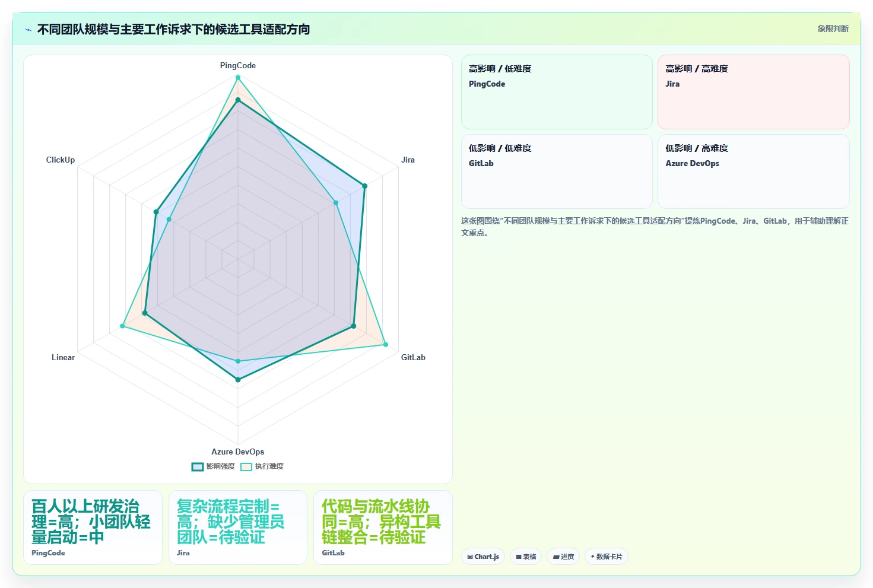Click the 执行难度 data point on Linear axis
The width and height of the screenshot is (873, 588).
[123, 326]
